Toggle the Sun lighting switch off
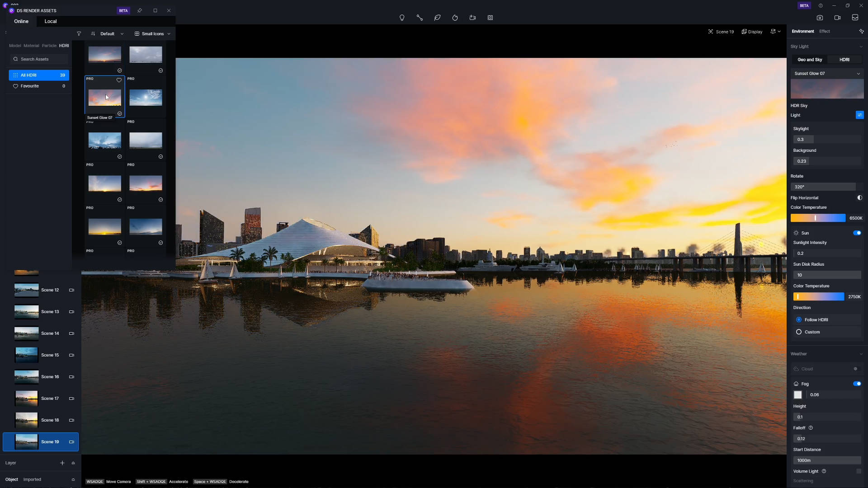This screenshot has height=488, width=868. (857, 233)
